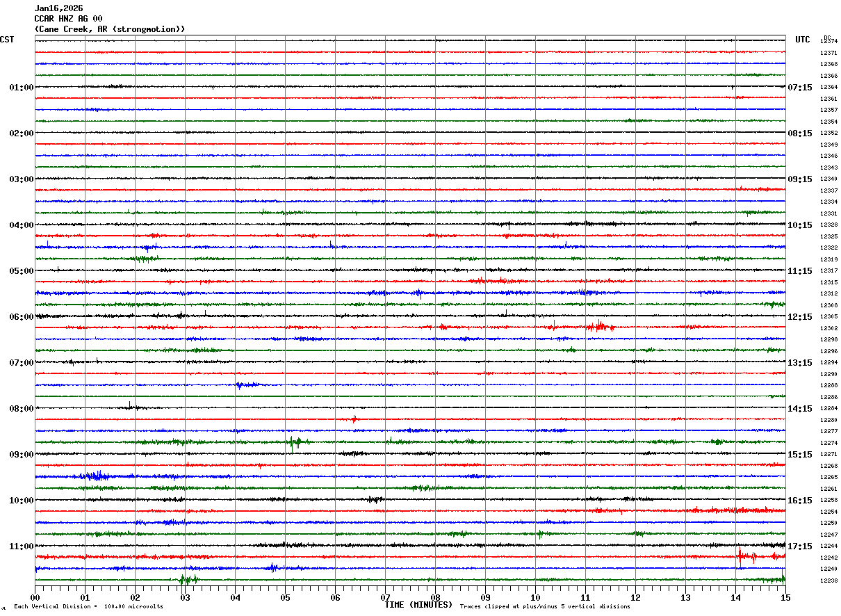Click the "15" minute axis tick label
841x616 pixels.
(x=785, y=597)
